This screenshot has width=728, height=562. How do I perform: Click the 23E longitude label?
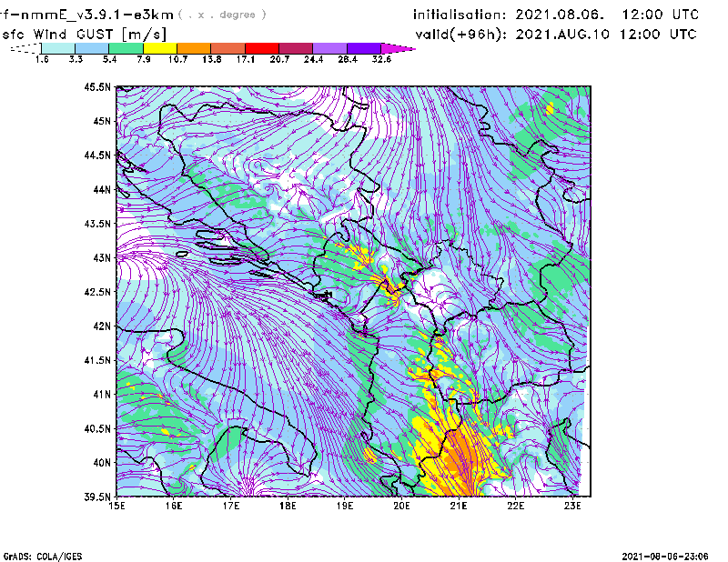[x=572, y=506]
